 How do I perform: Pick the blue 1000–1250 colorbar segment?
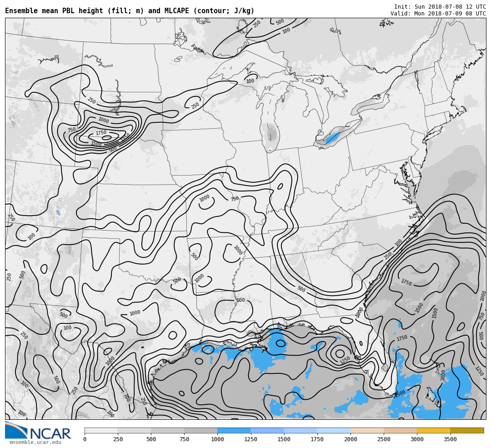(234, 430)
